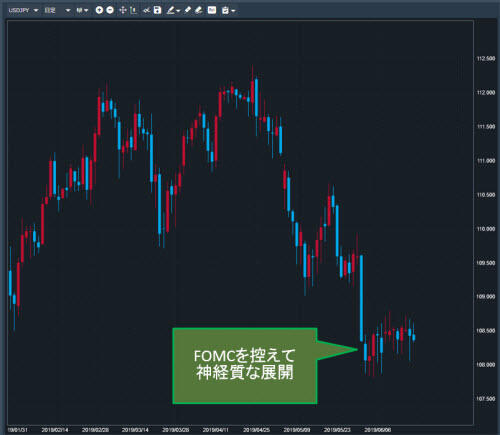This screenshot has width=500, height=435.
Task: Open the USDJPY currency pair dropdown
Action: [x=23, y=10]
